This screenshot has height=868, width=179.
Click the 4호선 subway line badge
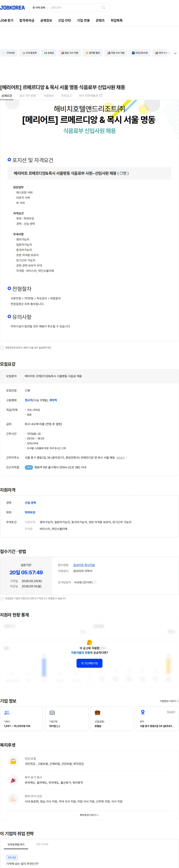tap(29, 467)
